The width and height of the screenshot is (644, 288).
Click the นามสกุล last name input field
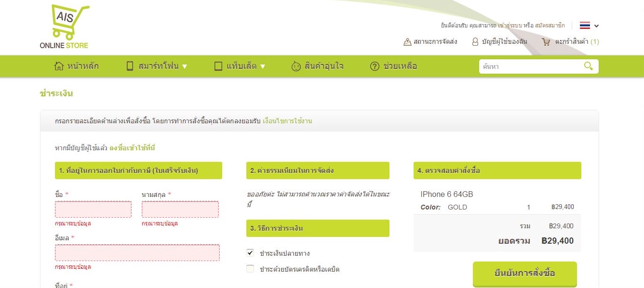coord(180,209)
